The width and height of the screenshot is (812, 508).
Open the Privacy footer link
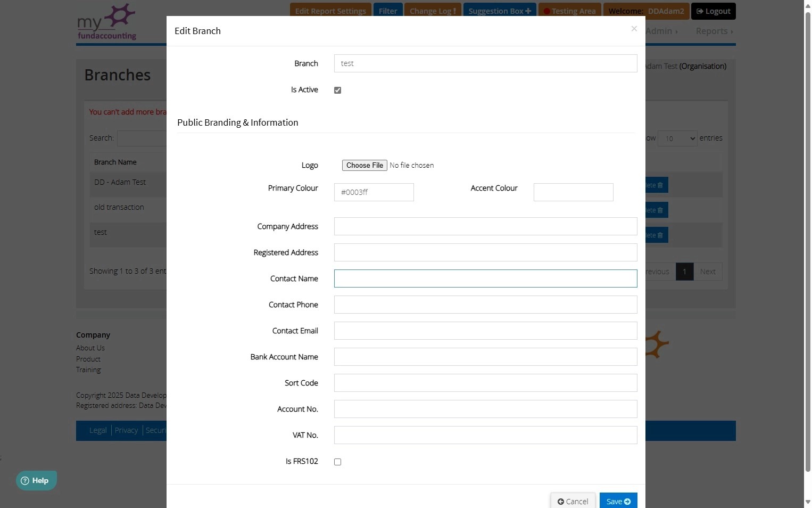[x=126, y=430]
